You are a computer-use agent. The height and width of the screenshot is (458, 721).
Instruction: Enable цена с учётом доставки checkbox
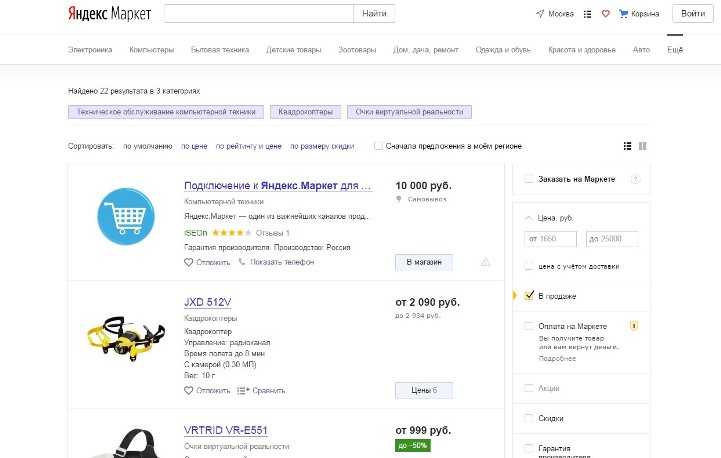(x=529, y=266)
